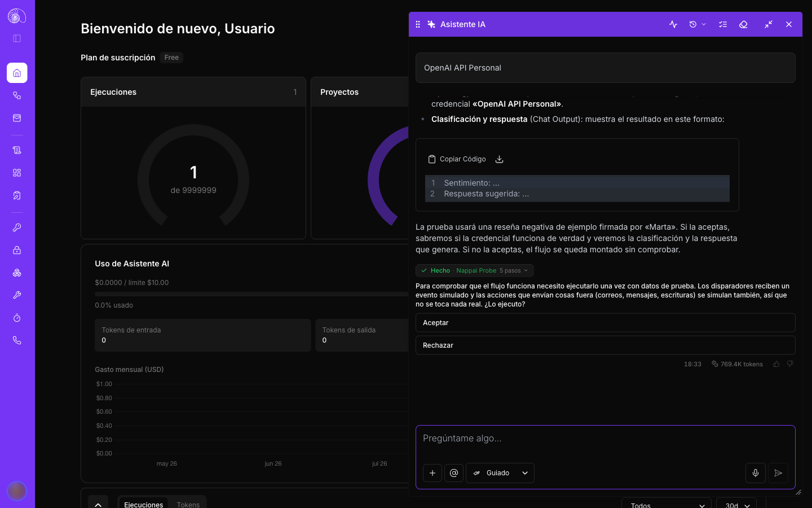Click the usage progress bar in Uso de Asistente AI

[x=251, y=294]
